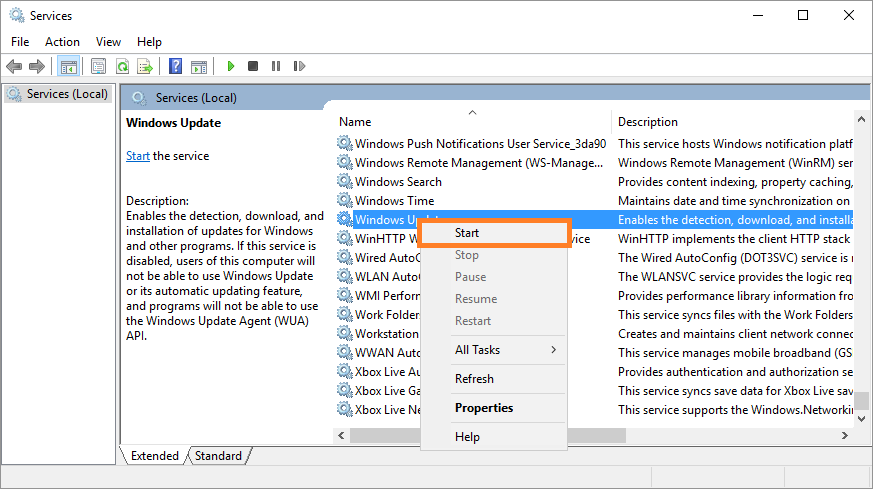The height and width of the screenshot is (489, 873).
Task: Click vertical scrollbar down arrow
Action: [861, 419]
